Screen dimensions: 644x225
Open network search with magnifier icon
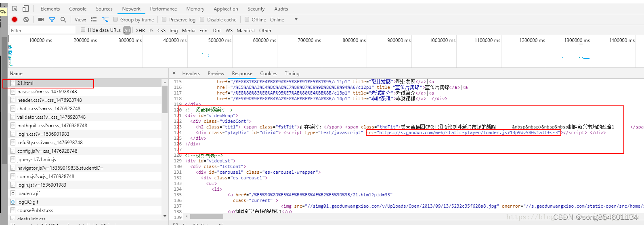(x=63, y=19)
